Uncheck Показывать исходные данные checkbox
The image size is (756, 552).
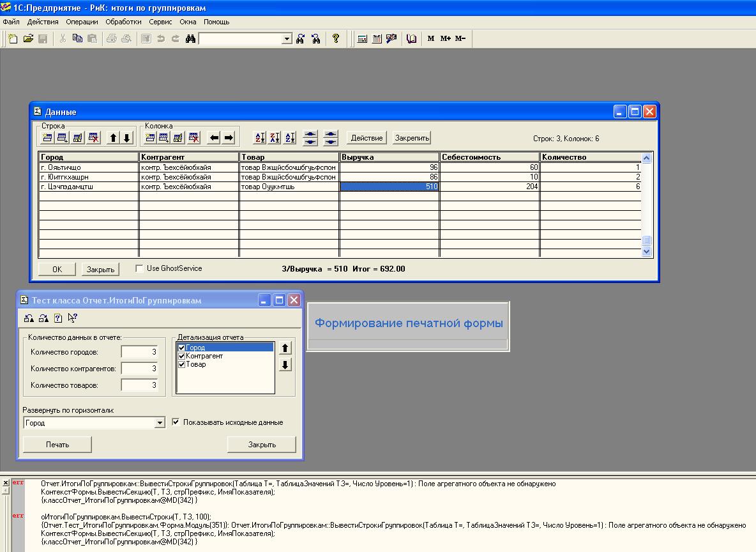tap(176, 422)
